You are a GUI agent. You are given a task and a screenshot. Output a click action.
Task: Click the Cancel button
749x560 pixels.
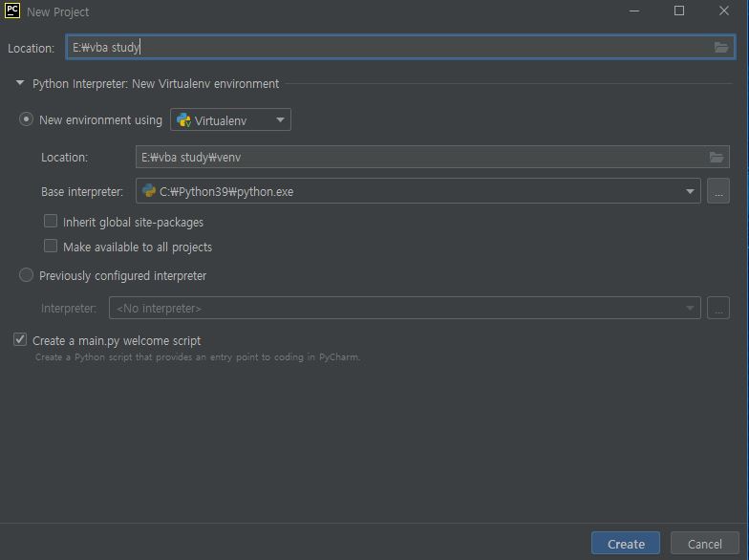705,544
